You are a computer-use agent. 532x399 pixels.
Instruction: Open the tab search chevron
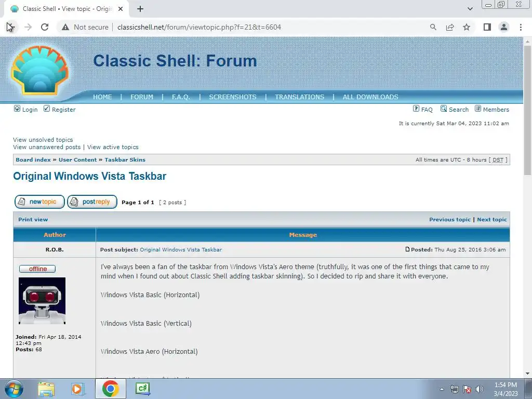click(470, 9)
